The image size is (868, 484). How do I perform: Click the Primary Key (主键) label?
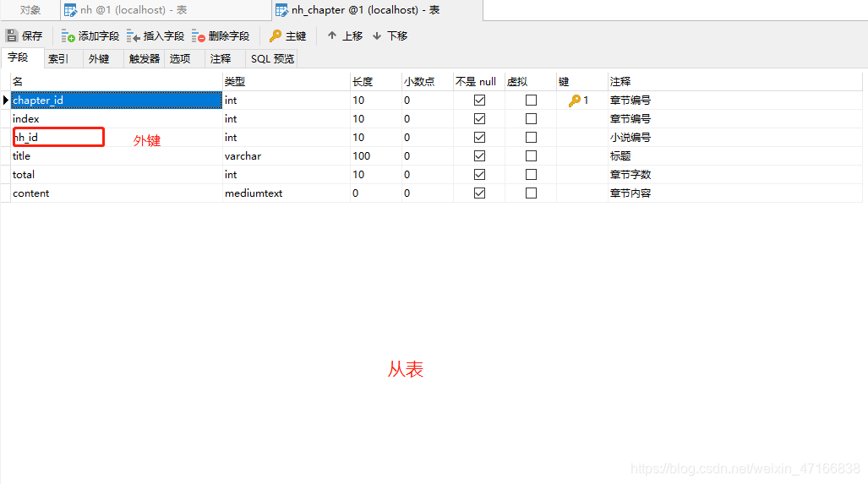tap(296, 36)
